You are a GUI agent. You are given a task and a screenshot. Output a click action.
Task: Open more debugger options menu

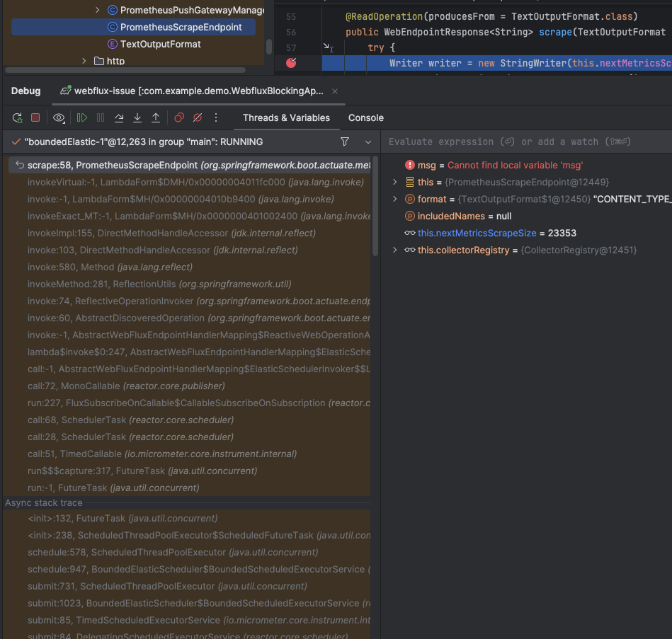click(216, 117)
